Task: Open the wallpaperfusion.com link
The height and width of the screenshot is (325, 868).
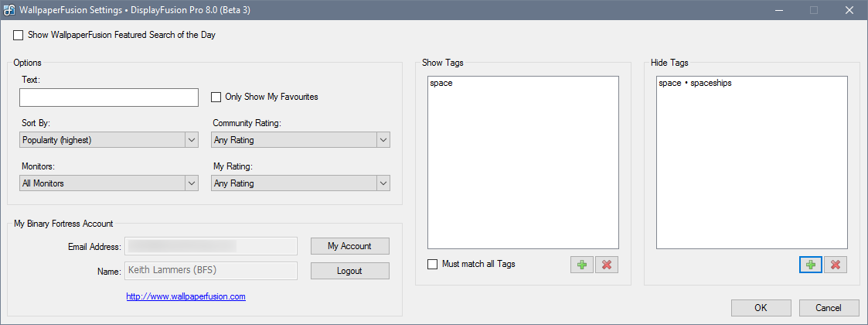Action: pos(186,296)
